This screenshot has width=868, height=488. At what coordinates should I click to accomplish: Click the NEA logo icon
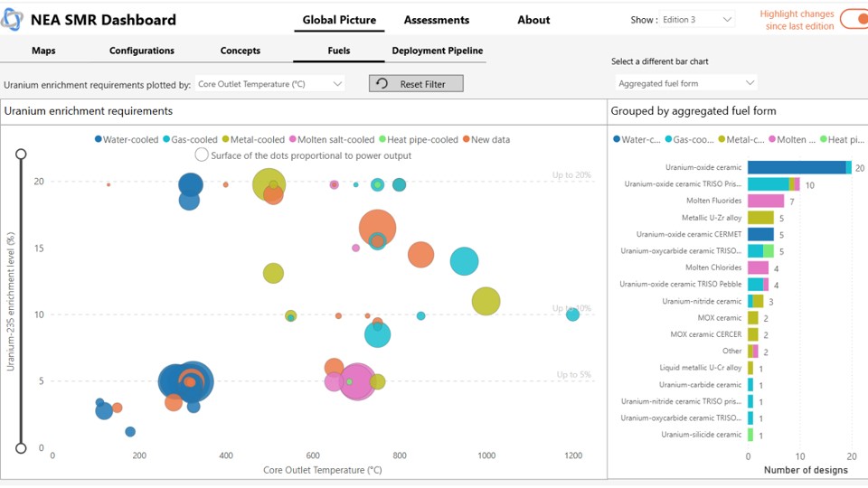coord(14,19)
